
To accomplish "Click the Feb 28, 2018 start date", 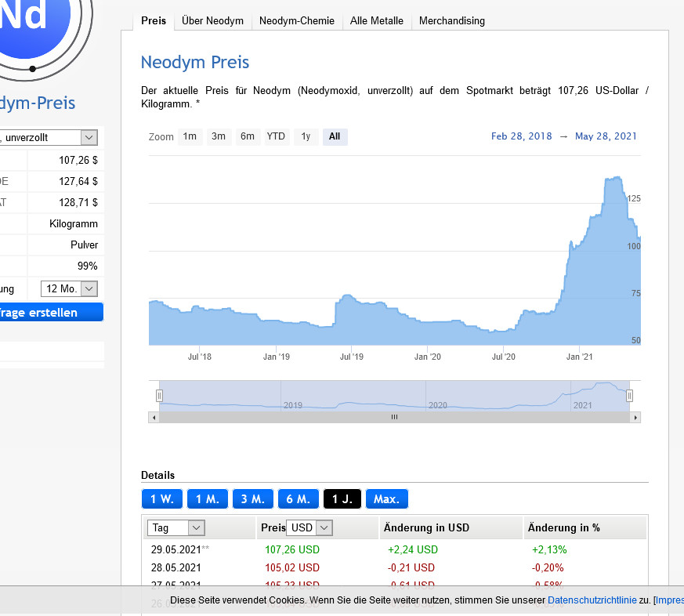I will tap(521, 136).
